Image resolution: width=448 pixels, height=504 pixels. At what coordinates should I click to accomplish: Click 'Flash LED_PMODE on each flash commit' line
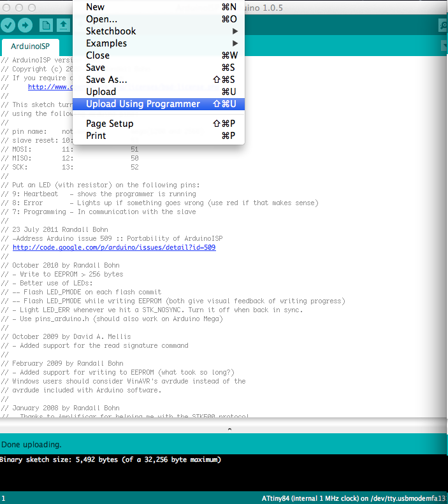click(81, 292)
